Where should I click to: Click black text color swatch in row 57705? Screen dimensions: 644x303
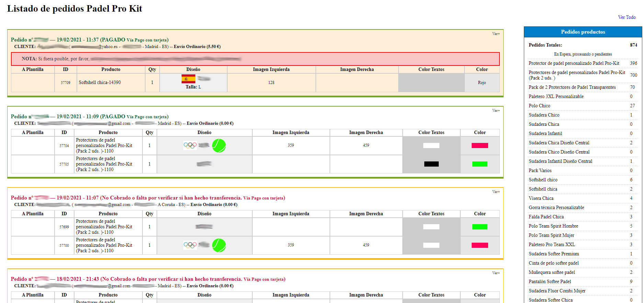(431, 164)
